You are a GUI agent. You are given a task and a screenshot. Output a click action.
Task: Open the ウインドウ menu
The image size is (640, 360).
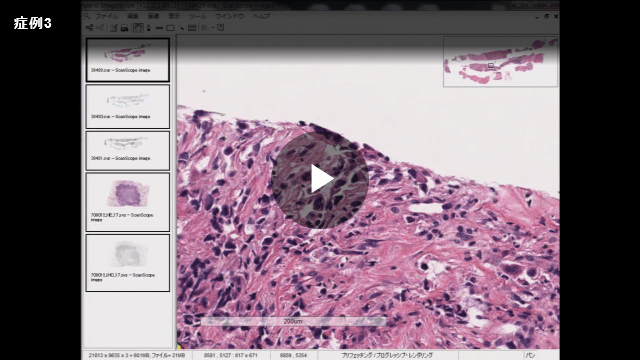tap(229, 16)
